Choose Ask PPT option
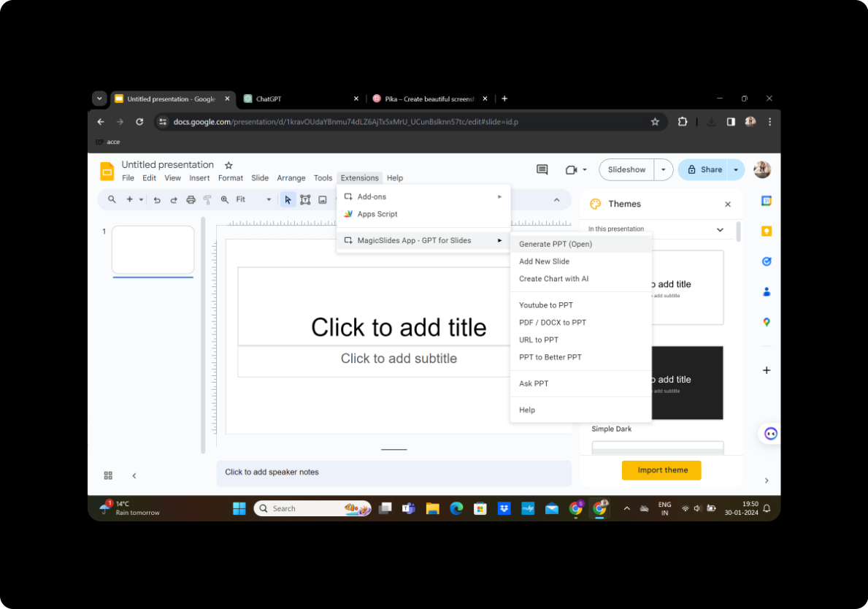 (x=580, y=383)
